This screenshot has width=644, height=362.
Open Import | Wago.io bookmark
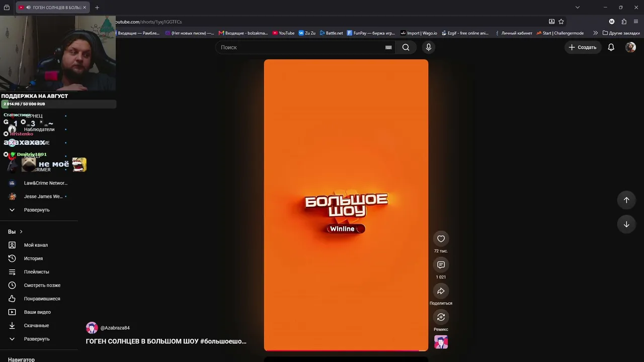tap(419, 33)
